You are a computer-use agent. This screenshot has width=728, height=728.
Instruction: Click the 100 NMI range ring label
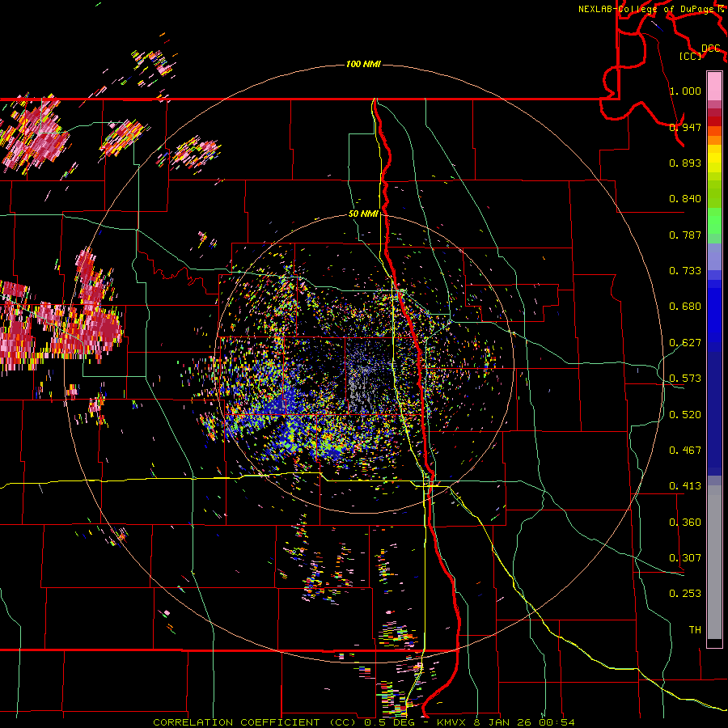click(363, 64)
